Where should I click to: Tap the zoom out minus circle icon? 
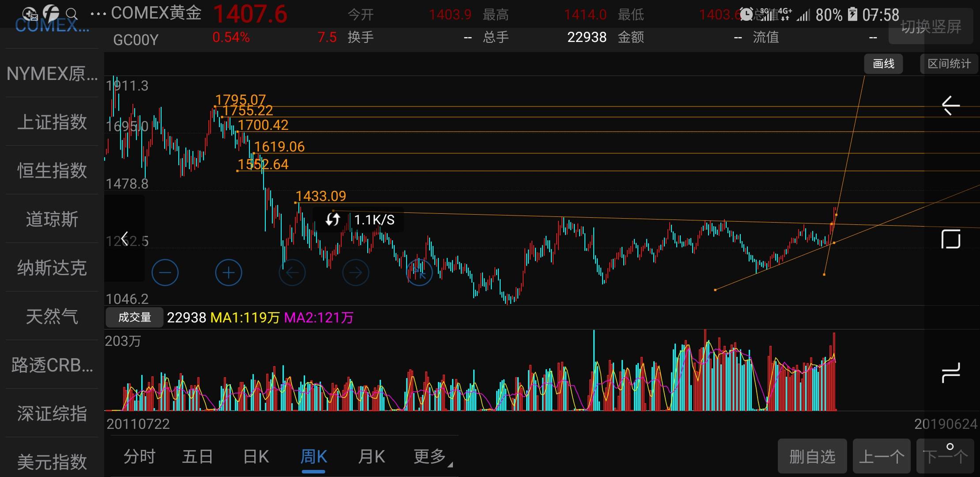click(165, 273)
